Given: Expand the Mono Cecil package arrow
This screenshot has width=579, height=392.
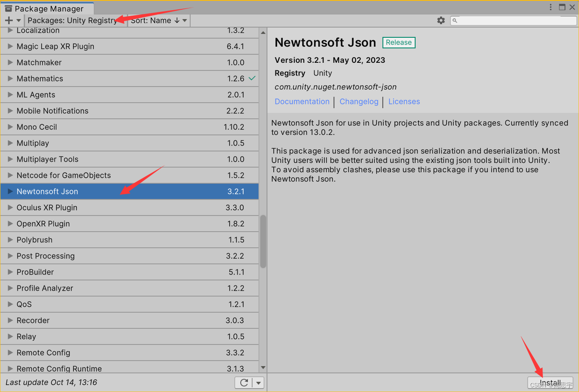Looking at the screenshot, I should click(x=11, y=127).
